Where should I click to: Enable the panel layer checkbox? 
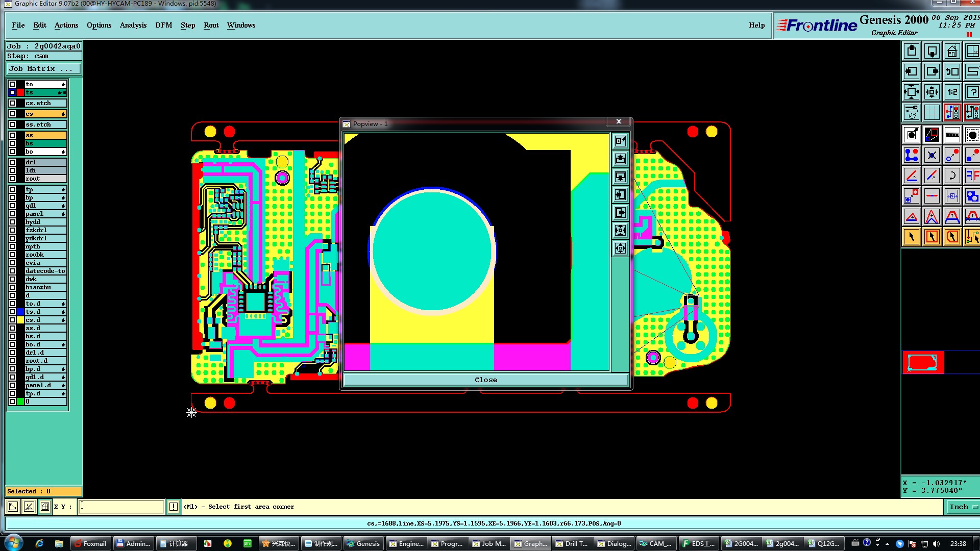pos(12,214)
